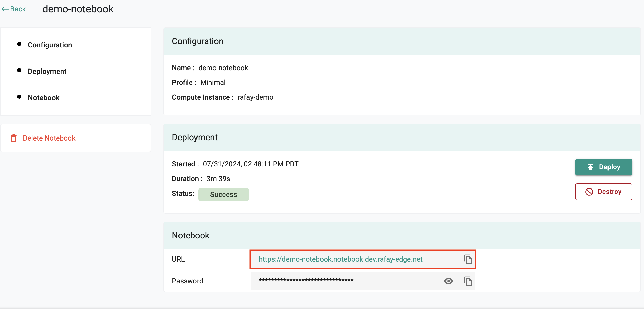Click the Deployment step bullet dot

point(19,71)
